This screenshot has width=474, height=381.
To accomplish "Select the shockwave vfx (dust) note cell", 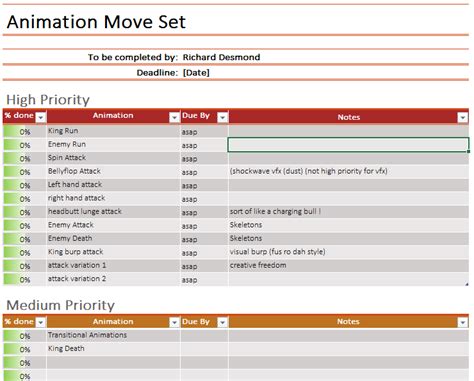I will point(348,171).
